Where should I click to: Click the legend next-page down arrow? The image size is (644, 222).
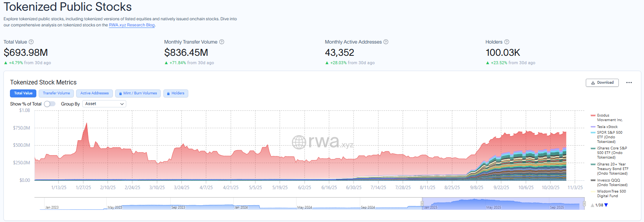click(606, 205)
